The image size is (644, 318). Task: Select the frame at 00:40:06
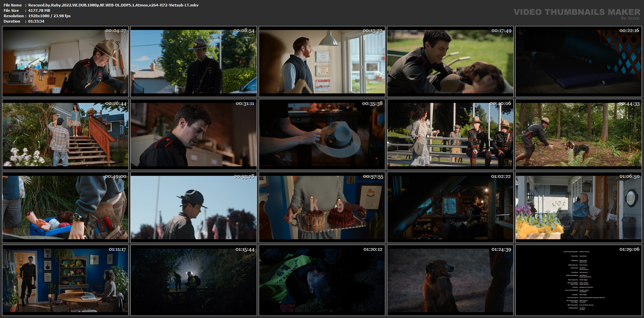click(x=449, y=133)
